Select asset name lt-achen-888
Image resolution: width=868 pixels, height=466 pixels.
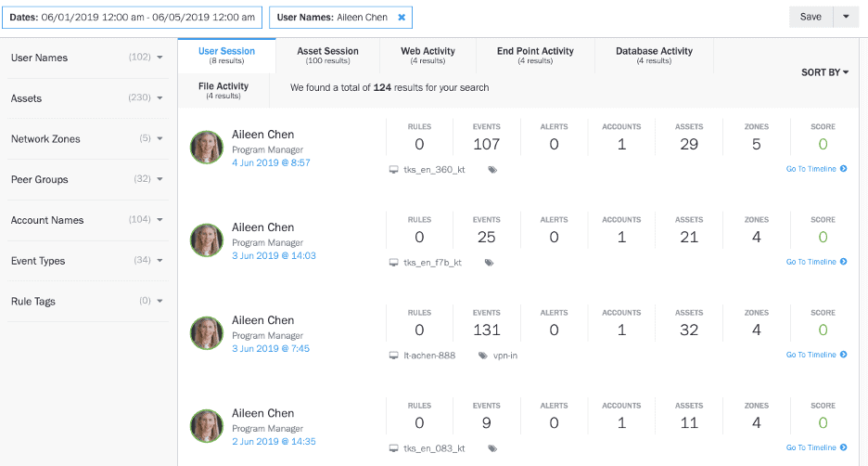(429, 356)
